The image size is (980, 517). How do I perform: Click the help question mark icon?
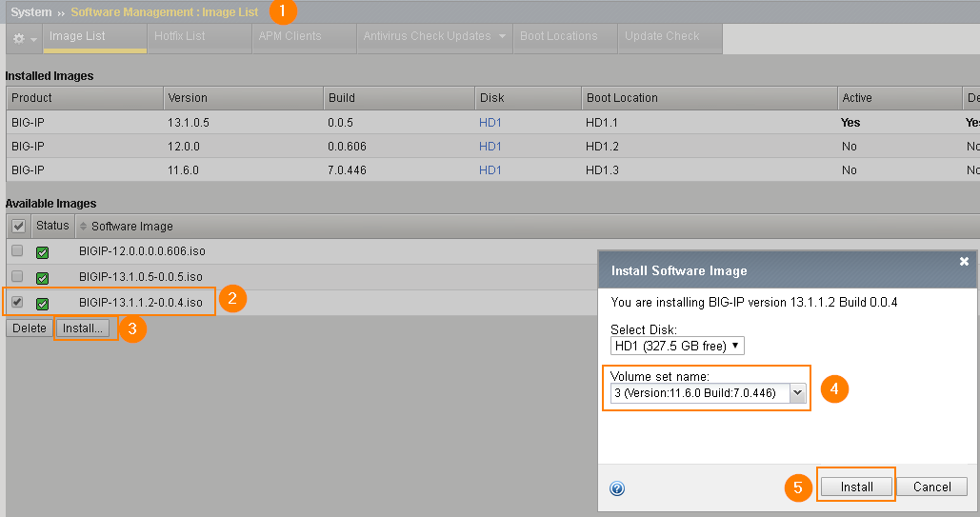pos(617,488)
